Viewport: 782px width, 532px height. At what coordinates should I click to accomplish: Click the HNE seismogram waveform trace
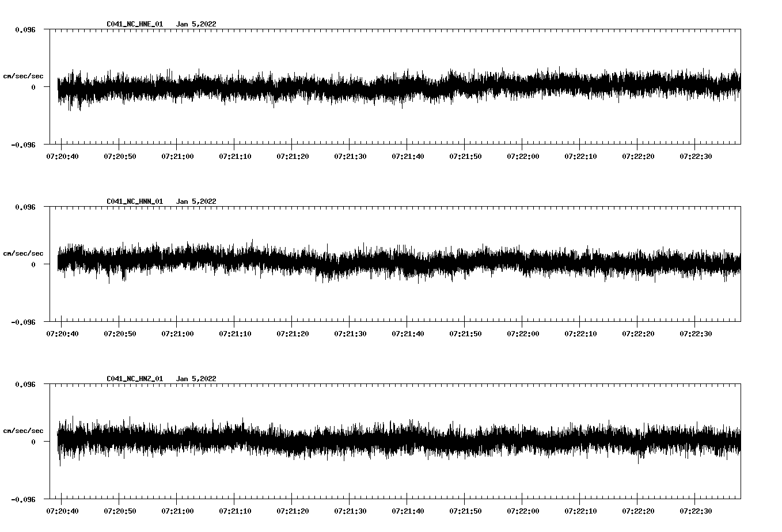coord(399,88)
